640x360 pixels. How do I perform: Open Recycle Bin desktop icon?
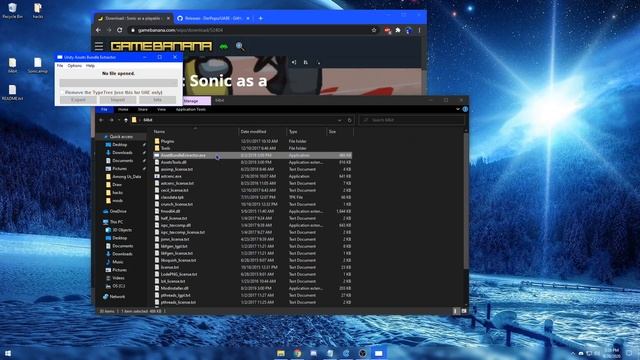(x=13, y=11)
